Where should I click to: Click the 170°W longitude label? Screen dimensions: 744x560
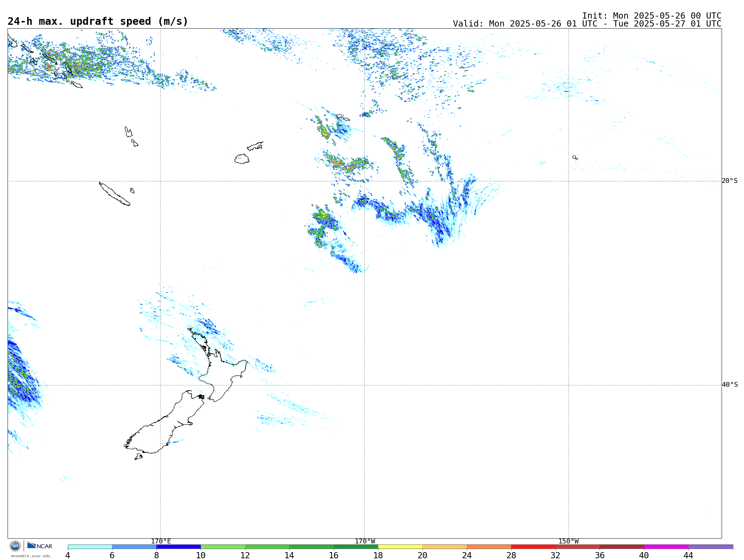(365, 541)
